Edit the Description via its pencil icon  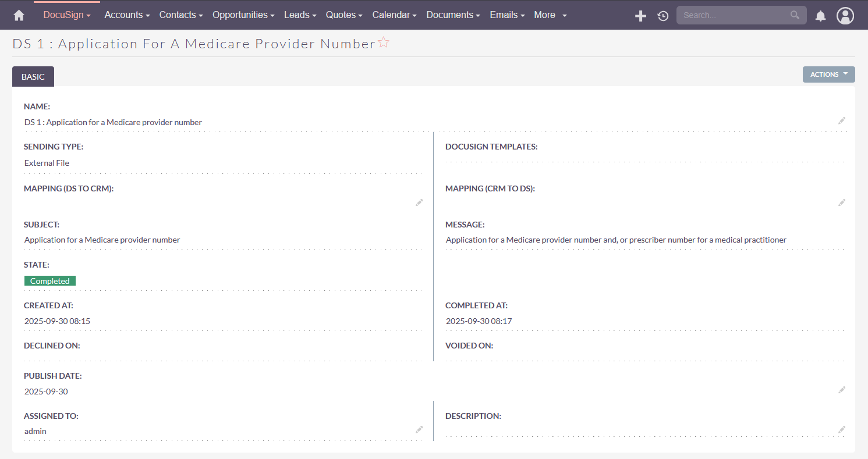[842, 429]
